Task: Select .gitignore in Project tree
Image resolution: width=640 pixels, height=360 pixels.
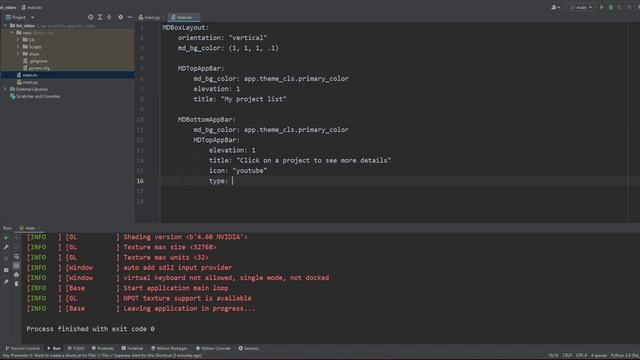Action: click(36, 61)
